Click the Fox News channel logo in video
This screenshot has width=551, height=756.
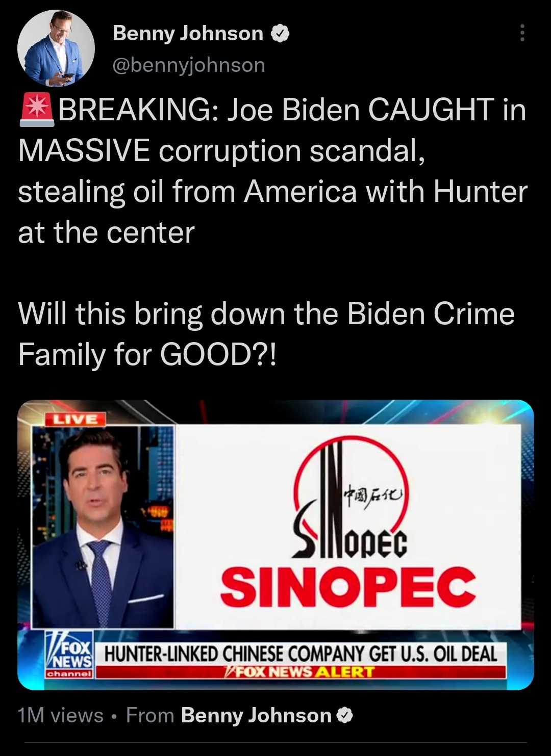69,655
